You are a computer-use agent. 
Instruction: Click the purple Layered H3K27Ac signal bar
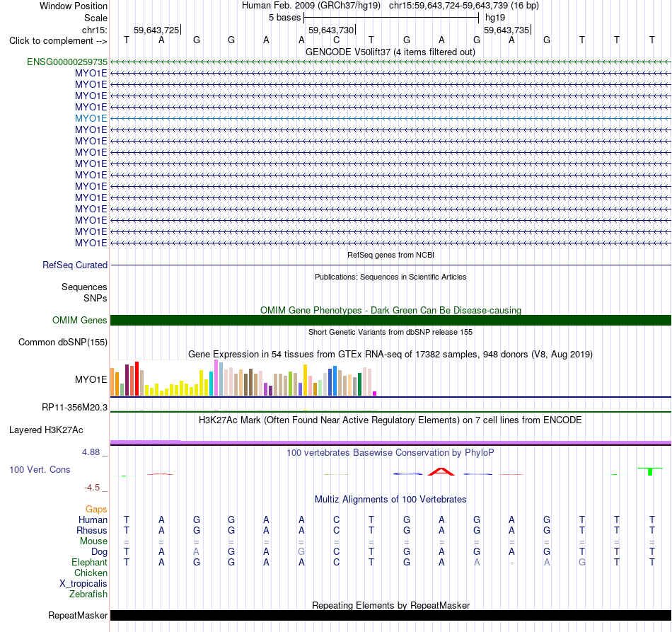click(x=390, y=442)
